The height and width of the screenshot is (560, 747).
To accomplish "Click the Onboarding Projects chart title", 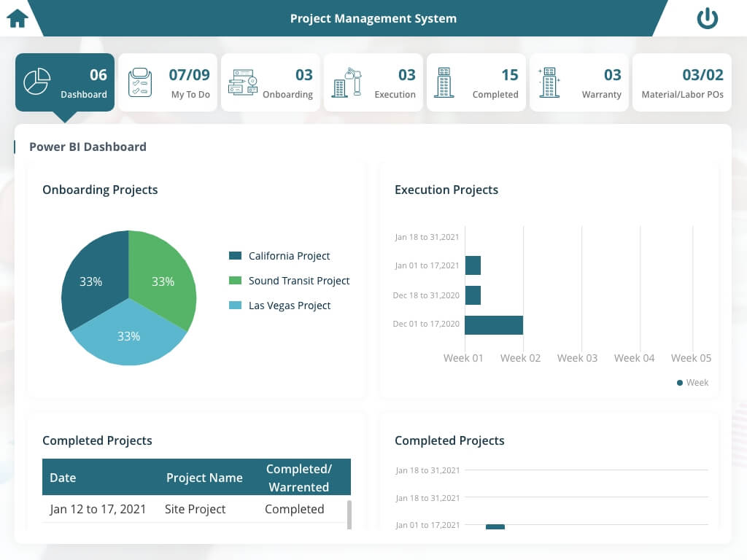I will point(100,190).
